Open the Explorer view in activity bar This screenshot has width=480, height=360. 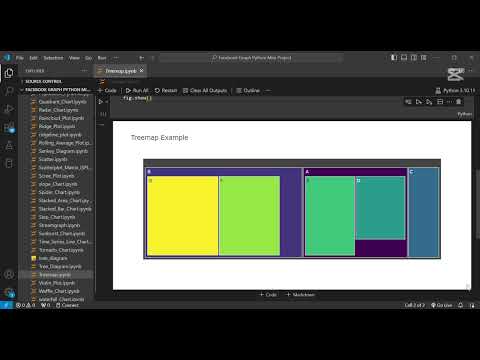coord(9,73)
